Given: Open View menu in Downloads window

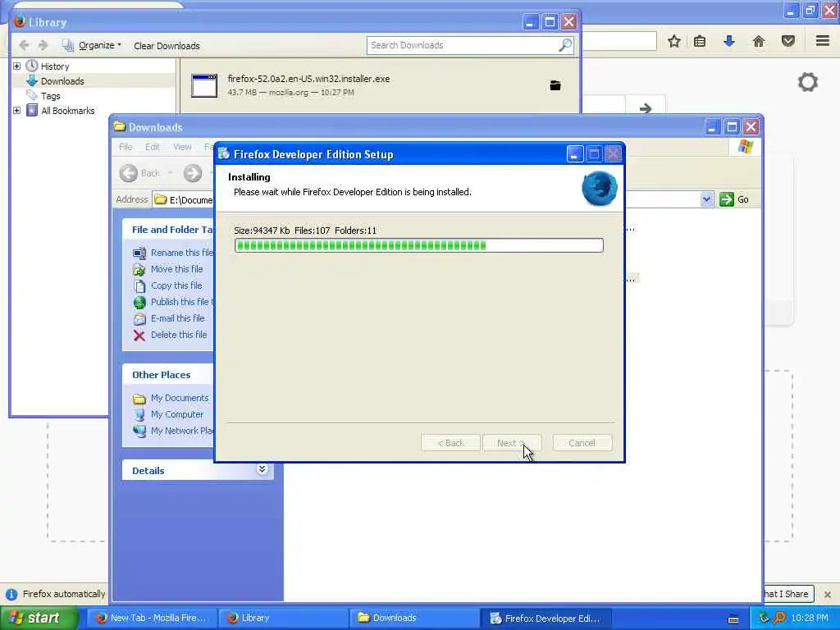Looking at the screenshot, I should pos(182,147).
